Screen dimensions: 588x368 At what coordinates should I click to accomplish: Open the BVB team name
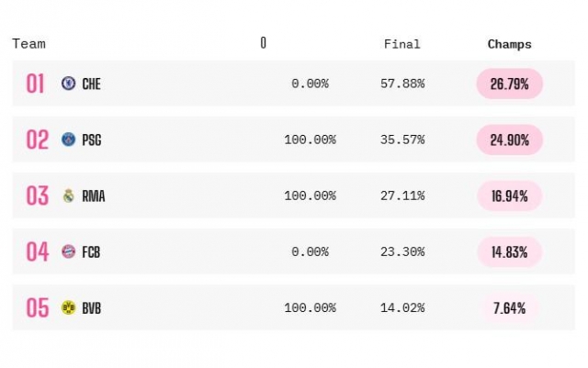point(92,308)
